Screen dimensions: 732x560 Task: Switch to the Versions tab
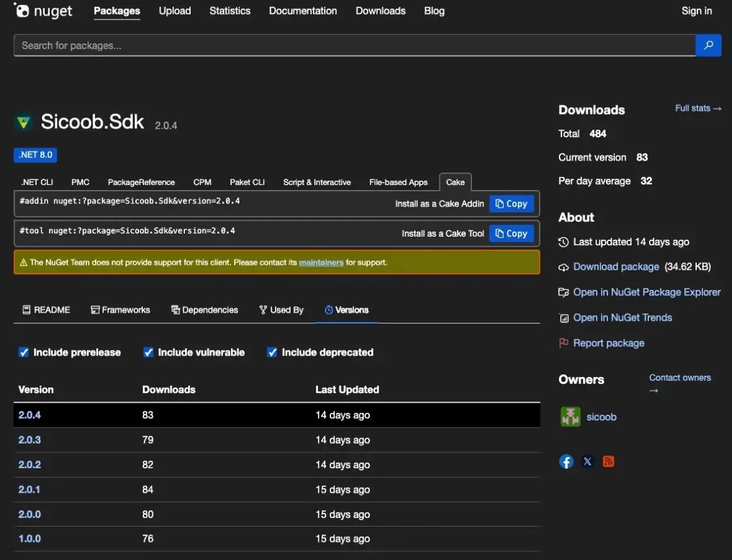347,310
